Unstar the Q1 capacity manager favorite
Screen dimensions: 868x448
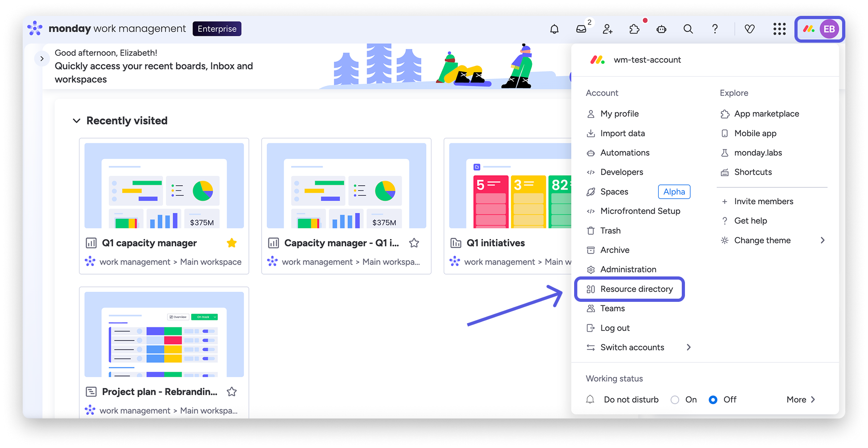(x=232, y=243)
